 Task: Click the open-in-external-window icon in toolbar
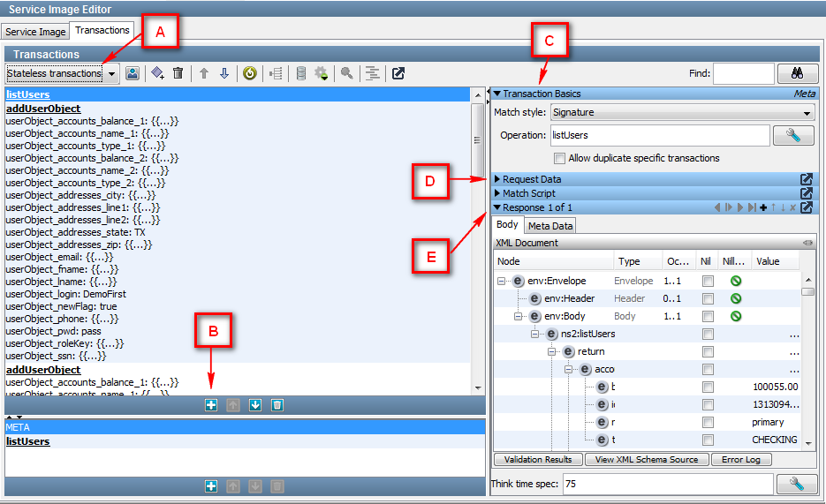[x=398, y=73]
